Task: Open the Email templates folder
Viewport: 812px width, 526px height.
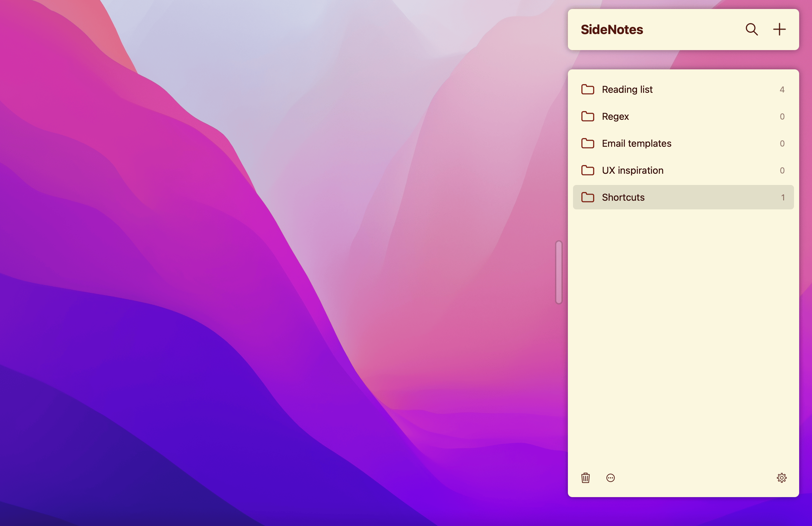Action: (683, 143)
